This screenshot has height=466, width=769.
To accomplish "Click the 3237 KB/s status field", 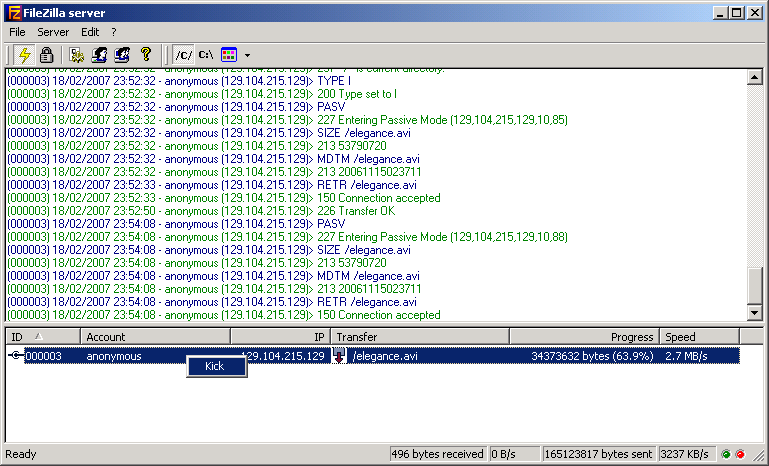I will coord(687,454).
